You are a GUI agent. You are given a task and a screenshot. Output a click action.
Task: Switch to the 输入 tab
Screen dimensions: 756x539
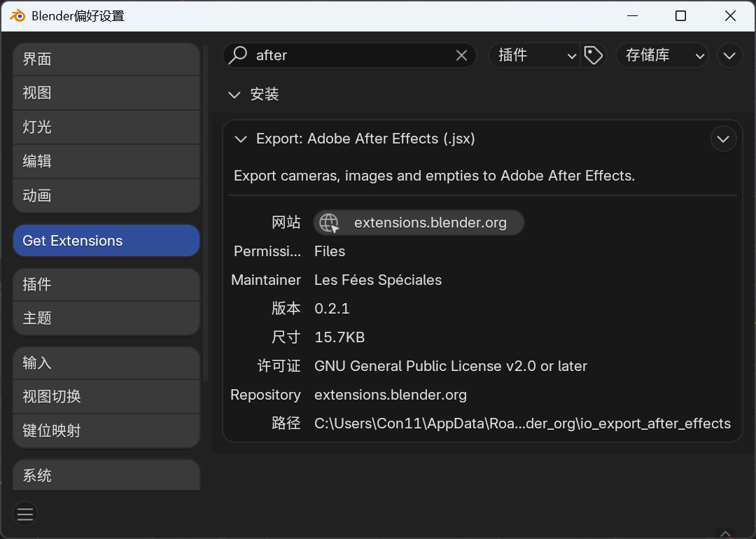pyautogui.click(x=106, y=363)
